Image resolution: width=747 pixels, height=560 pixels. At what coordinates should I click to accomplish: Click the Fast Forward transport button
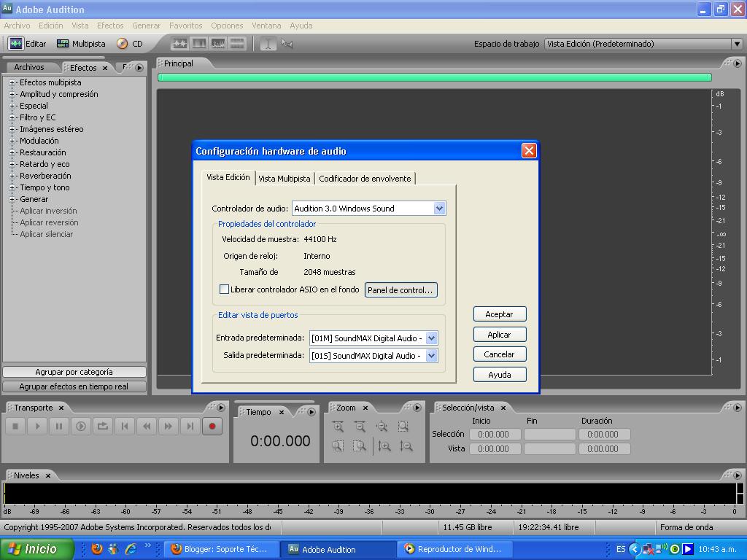click(x=169, y=426)
